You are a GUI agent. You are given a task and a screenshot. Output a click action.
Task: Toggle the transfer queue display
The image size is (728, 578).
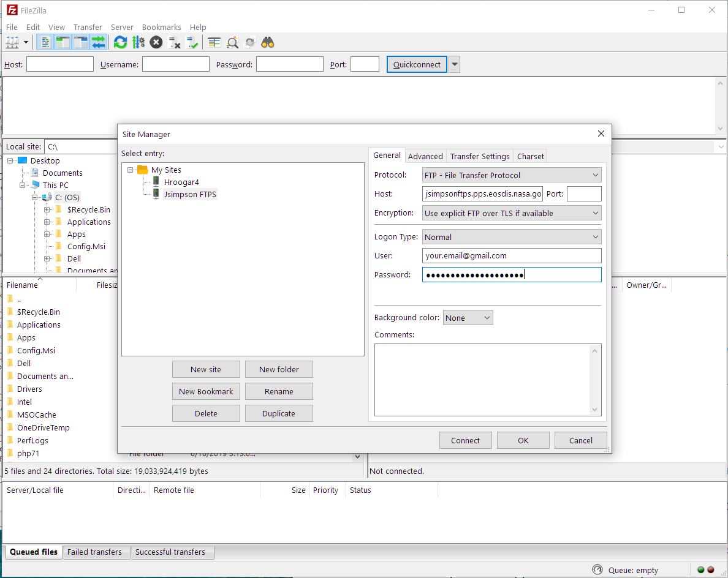click(x=98, y=43)
